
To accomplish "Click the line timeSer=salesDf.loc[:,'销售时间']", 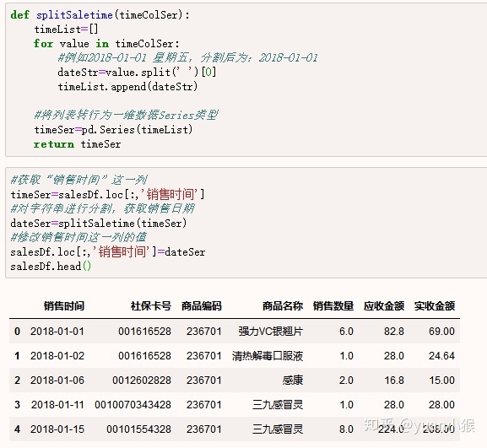I will [x=107, y=194].
